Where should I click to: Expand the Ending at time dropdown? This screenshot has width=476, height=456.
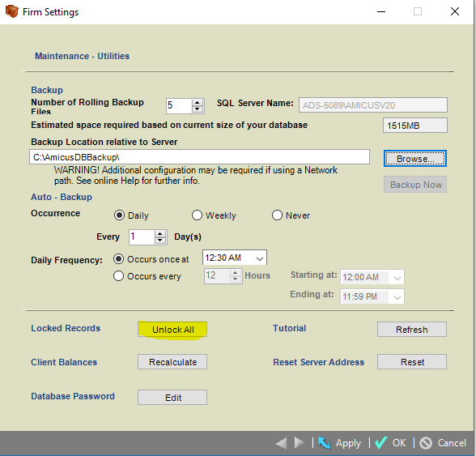click(397, 296)
